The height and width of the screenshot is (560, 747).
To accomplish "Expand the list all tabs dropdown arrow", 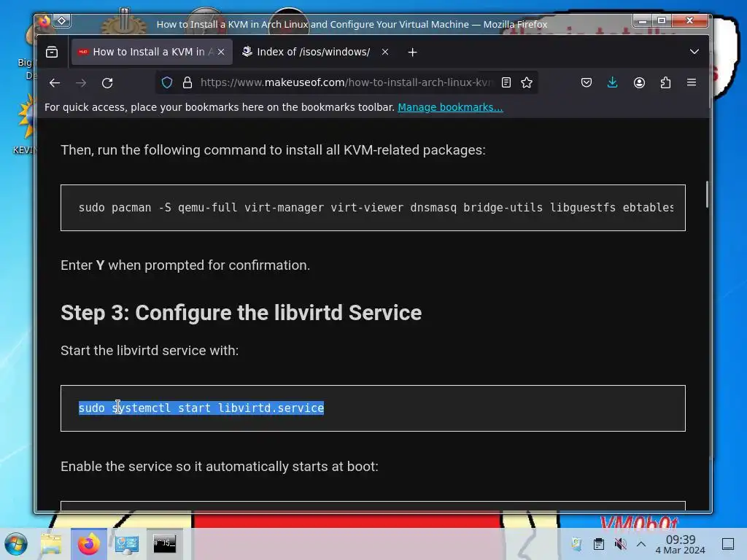I will [x=694, y=52].
